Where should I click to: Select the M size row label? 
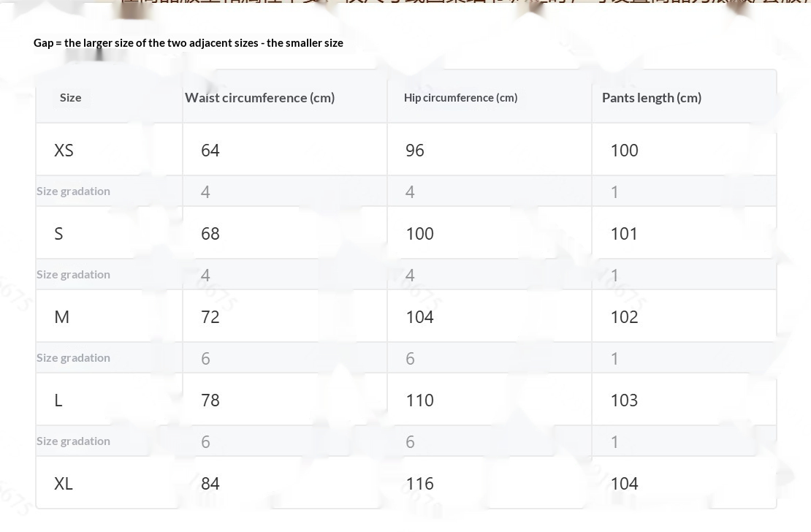pos(61,316)
